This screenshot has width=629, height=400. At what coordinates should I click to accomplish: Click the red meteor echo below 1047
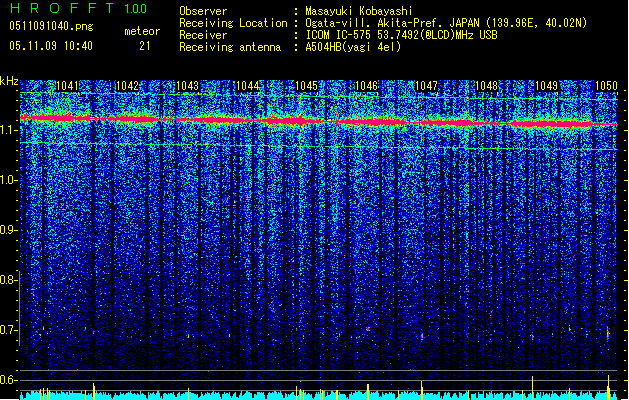[x=422, y=336]
